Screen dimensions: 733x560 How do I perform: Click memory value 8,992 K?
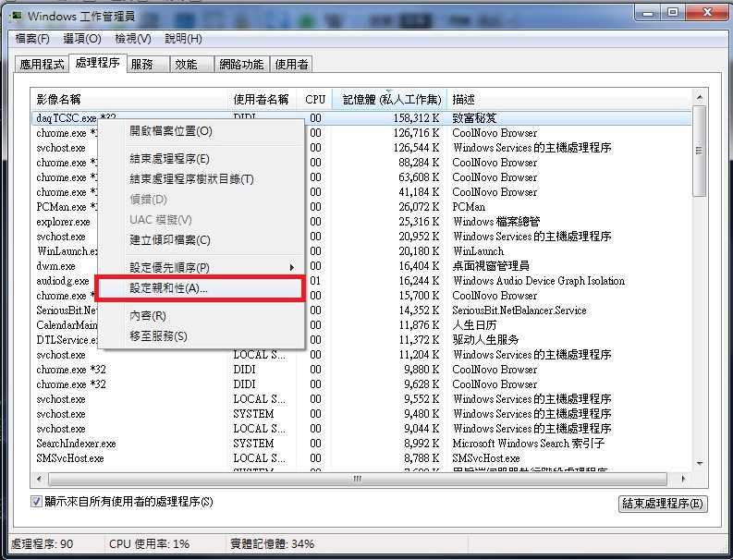[421, 444]
